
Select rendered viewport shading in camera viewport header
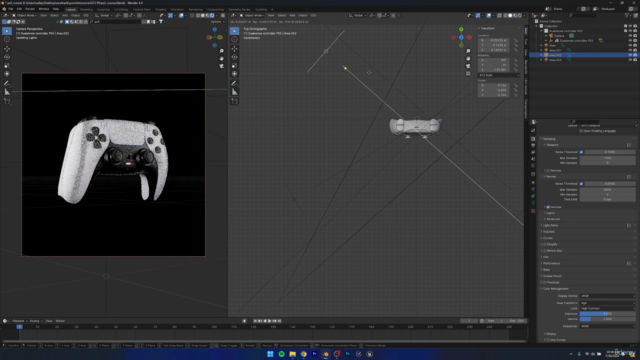(x=212, y=16)
